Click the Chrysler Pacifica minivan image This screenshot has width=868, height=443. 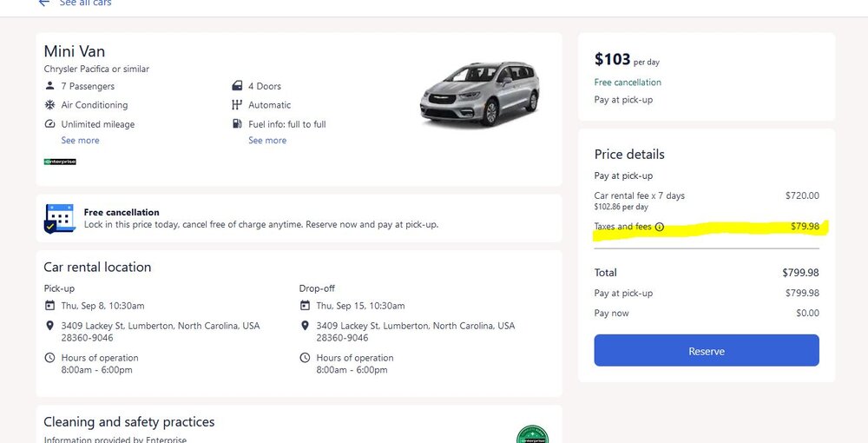479,94
